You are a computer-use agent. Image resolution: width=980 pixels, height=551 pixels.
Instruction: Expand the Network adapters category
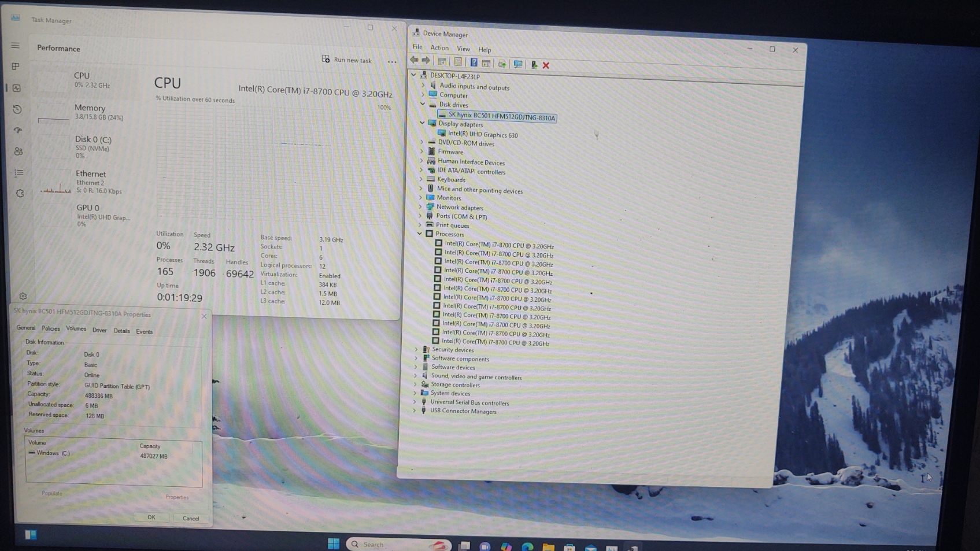421,207
